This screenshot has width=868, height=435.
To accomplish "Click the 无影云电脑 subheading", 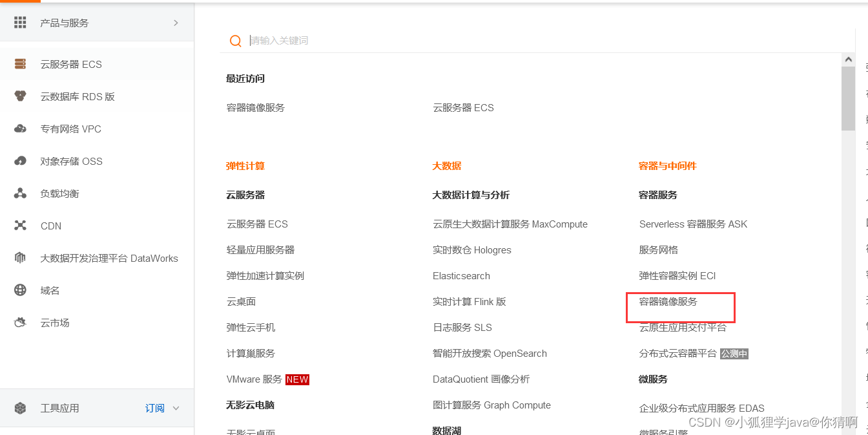I will point(250,405).
